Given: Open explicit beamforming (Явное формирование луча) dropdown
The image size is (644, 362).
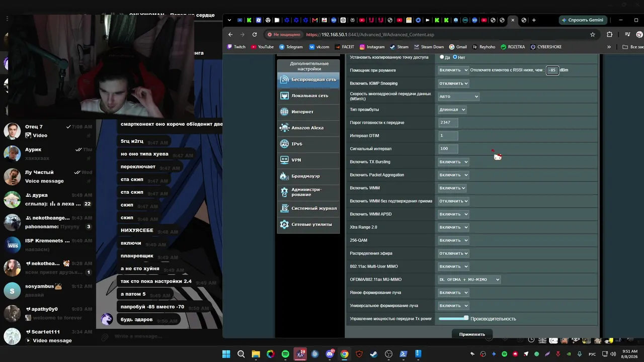Looking at the screenshot, I should point(453,293).
